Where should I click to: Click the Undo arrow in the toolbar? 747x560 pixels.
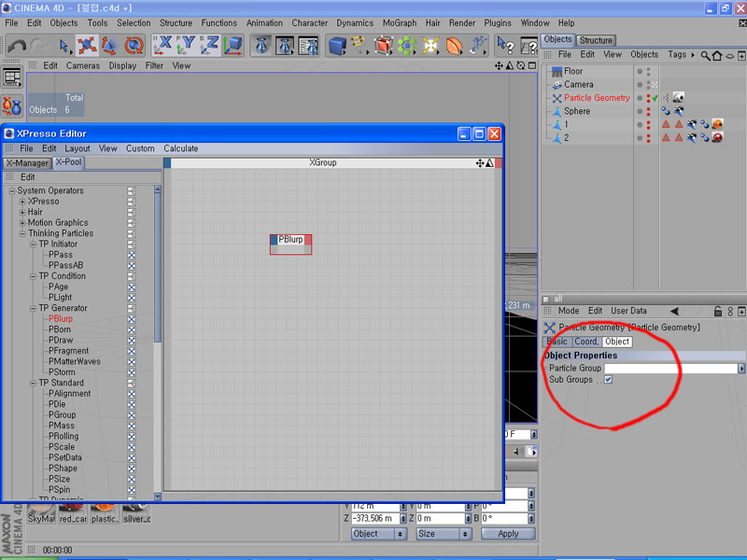pos(17,46)
